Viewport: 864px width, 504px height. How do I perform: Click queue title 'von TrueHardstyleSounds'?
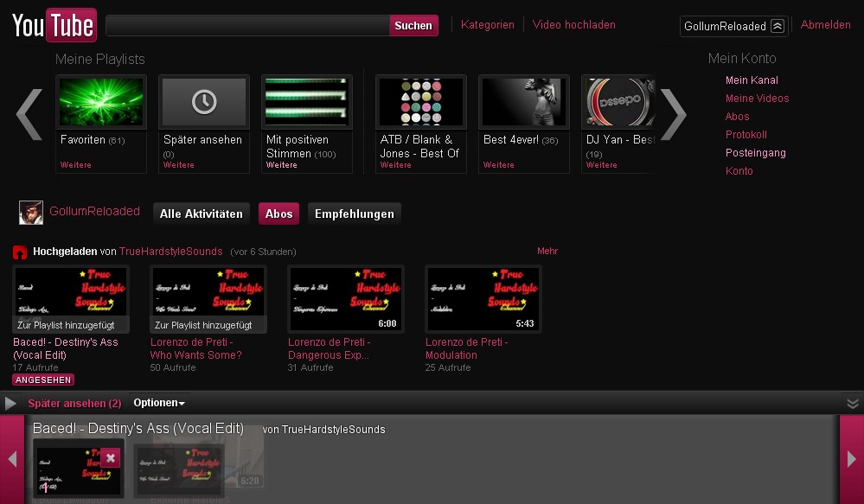[x=323, y=429]
